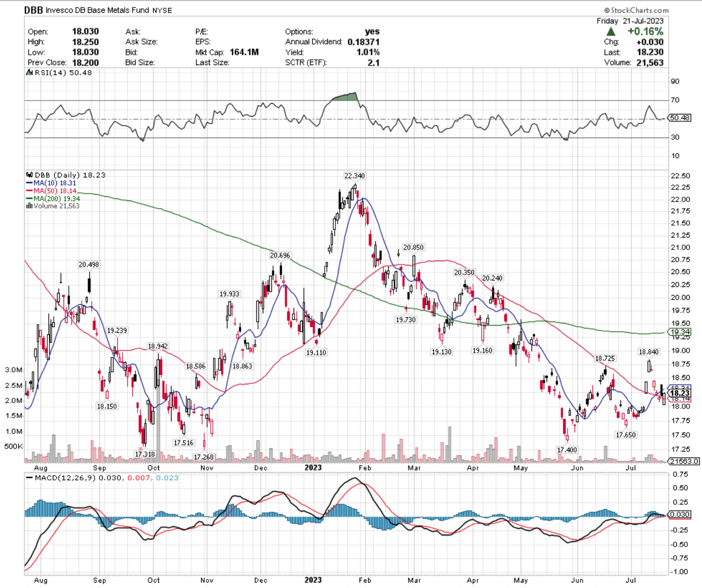Screen dimensions: 702x588
Task: Click the header Volume value 21,563
Action: (x=650, y=62)
